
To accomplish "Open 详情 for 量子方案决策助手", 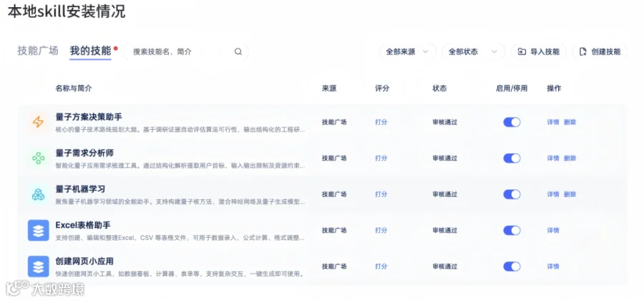I will click(x=553, y=122).
